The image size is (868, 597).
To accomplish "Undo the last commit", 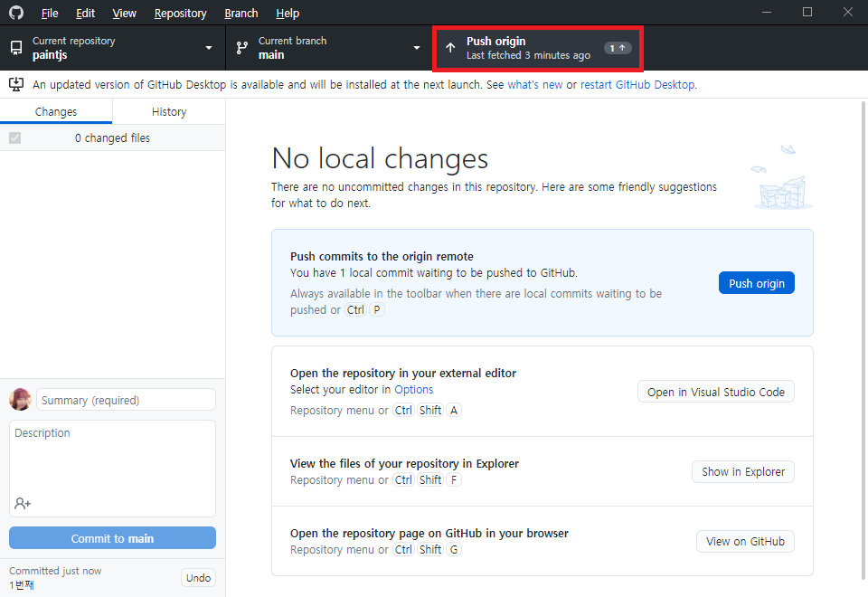I will coord(198,578).
